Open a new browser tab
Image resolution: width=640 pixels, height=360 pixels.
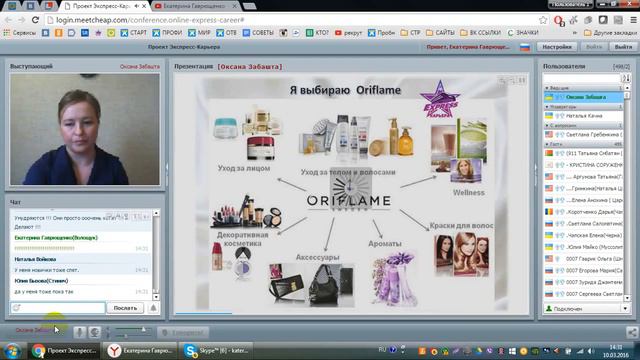pos(249,6)
